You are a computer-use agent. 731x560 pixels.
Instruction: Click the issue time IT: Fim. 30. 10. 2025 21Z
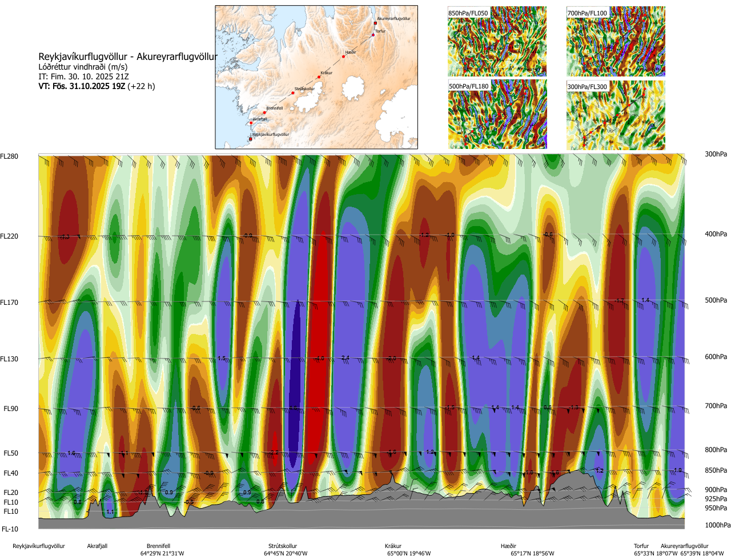click(x=83, y=76)
